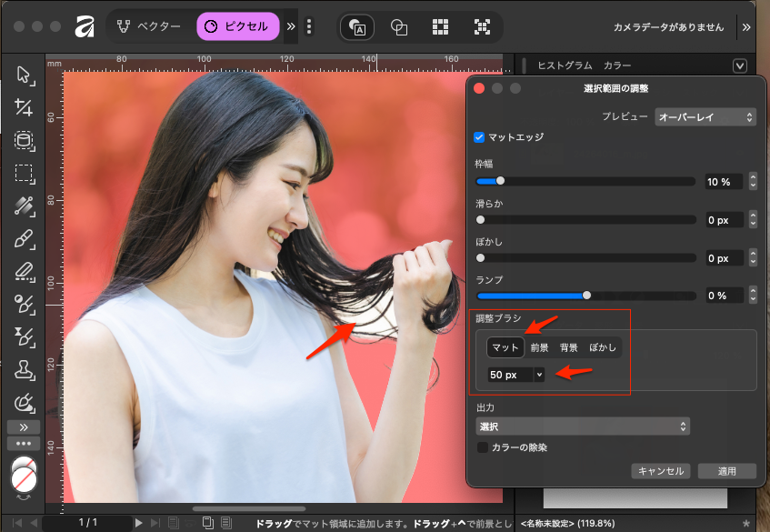Image resolution: width=770 pixels, height=532 pixels.
Task: Select 前景 adjustment brush mode
Action: point(539,348)
